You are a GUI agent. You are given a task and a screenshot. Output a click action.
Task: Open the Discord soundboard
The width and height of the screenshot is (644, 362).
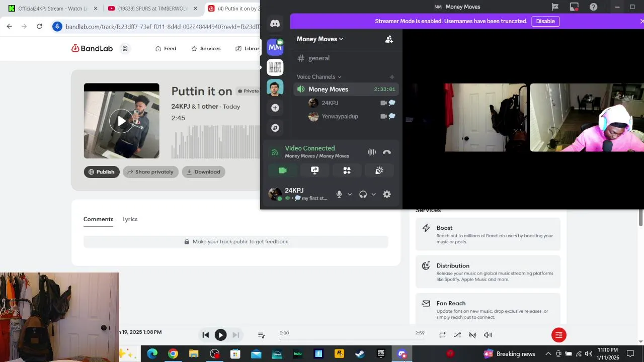point(379,170)
